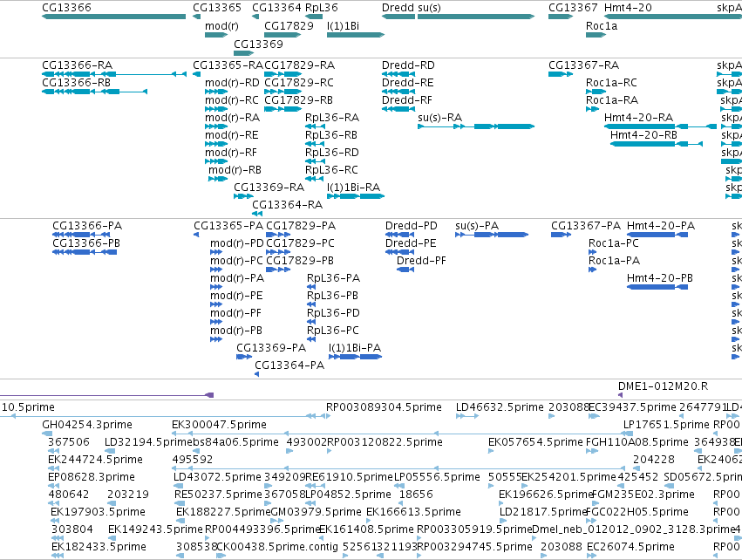Click the GH04254.3prime EST label
Screen dimensions: 742x560
[87, 424]
